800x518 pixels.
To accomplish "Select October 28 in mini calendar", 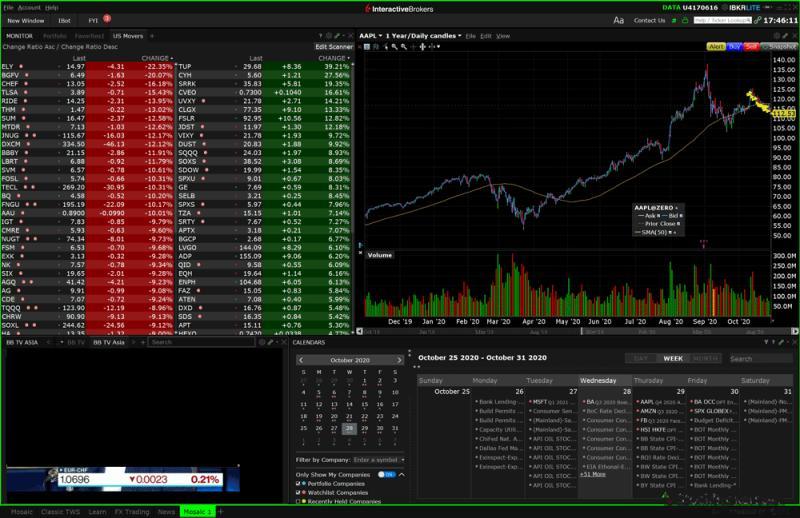I will 349,429.
